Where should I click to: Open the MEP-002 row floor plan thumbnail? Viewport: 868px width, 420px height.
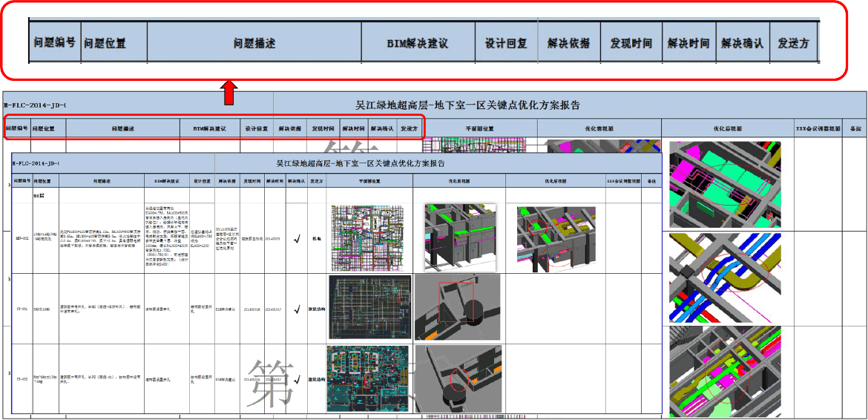click(x=369, y=238)
